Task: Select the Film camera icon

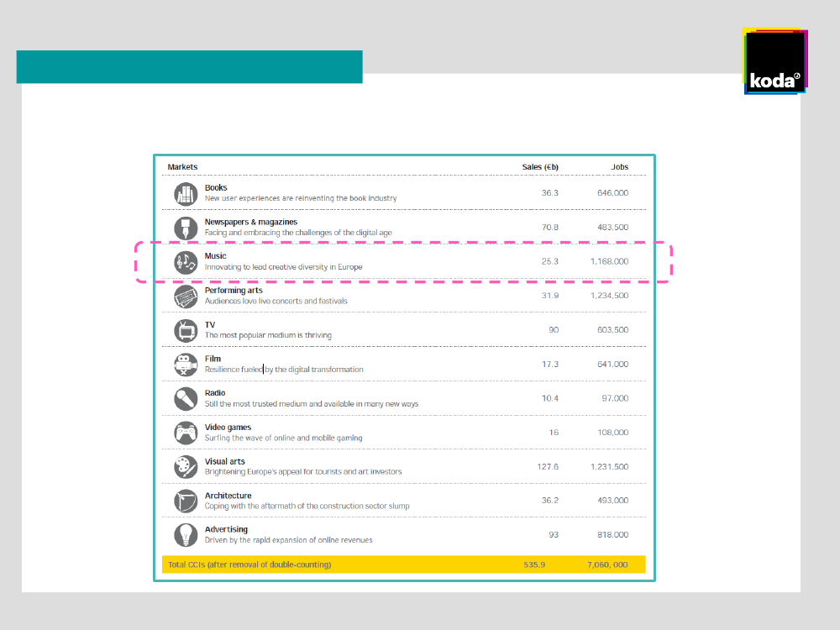Action: point(185,365)
